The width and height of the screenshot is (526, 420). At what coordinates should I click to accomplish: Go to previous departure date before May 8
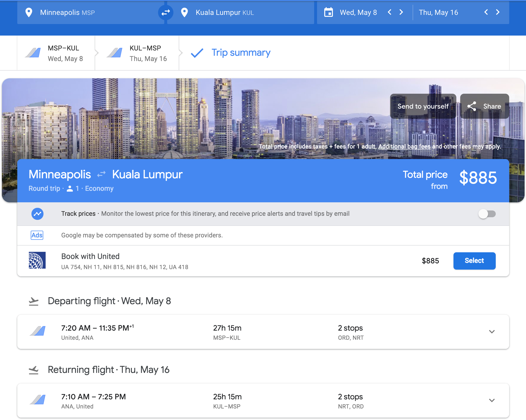click(390, 12)
